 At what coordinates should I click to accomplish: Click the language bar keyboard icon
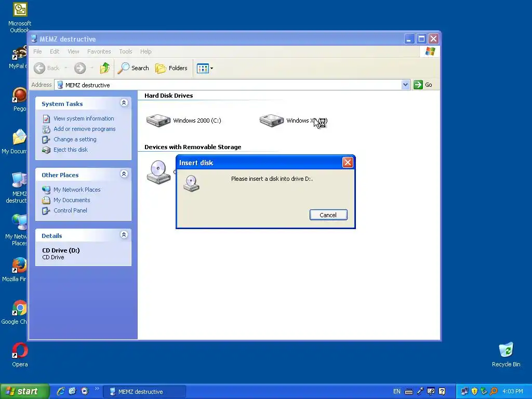pyautogui.click(x=409, y=392)
